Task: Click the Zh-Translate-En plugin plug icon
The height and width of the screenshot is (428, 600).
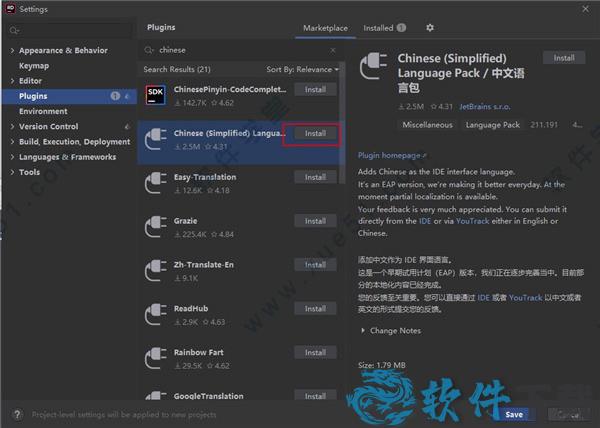Action: [155, 271]
